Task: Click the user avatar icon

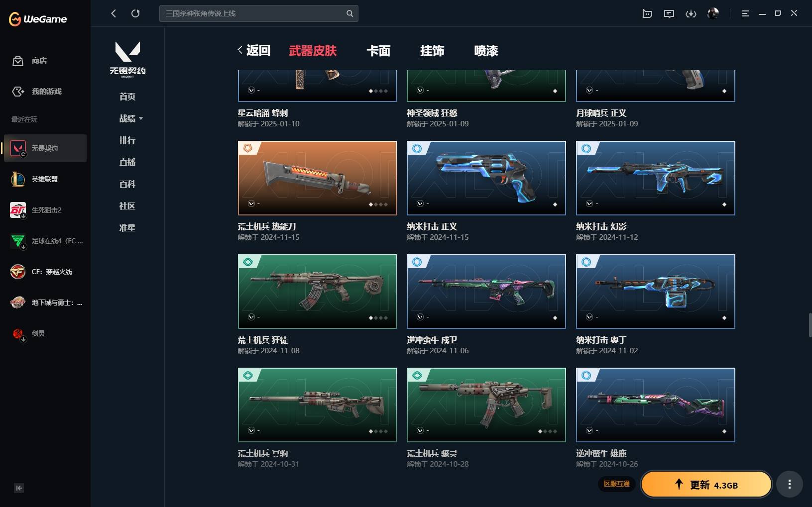Action: coord(713,13)
